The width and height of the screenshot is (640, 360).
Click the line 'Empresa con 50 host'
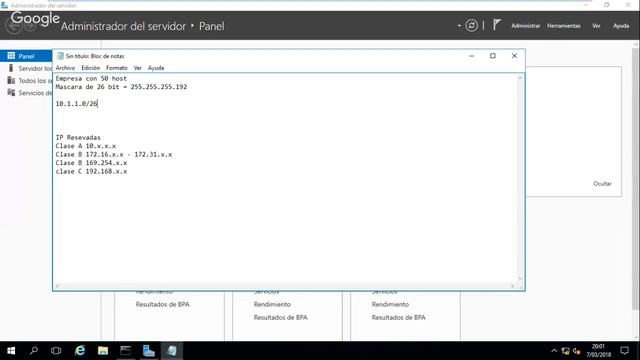91,78
